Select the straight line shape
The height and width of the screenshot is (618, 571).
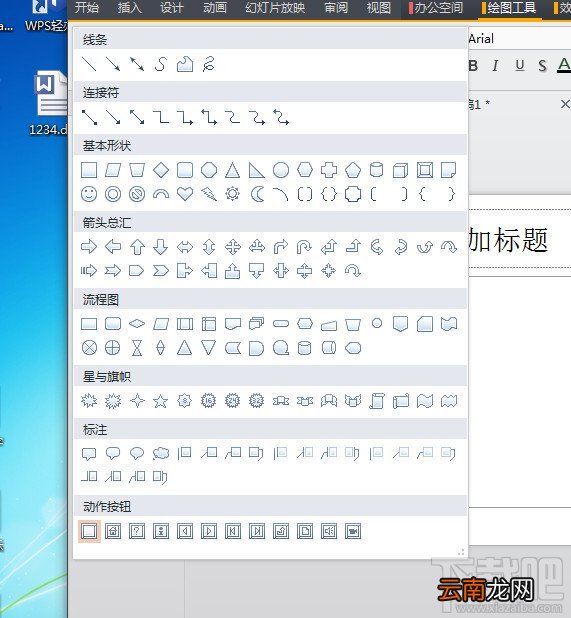point(89,64)
